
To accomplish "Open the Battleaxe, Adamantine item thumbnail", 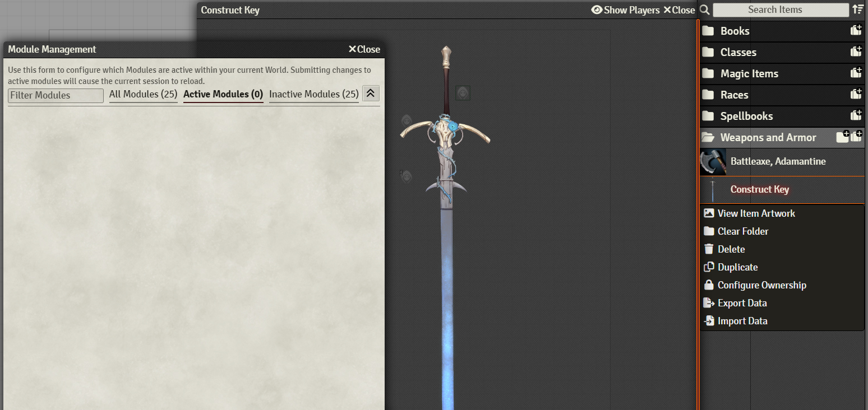I will coord(712,161).
